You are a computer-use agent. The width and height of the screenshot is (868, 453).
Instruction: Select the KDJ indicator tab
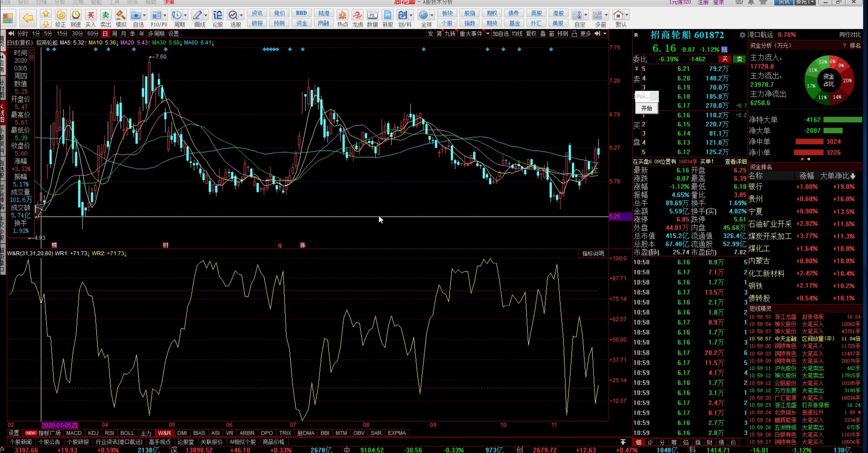click(93, 433)
